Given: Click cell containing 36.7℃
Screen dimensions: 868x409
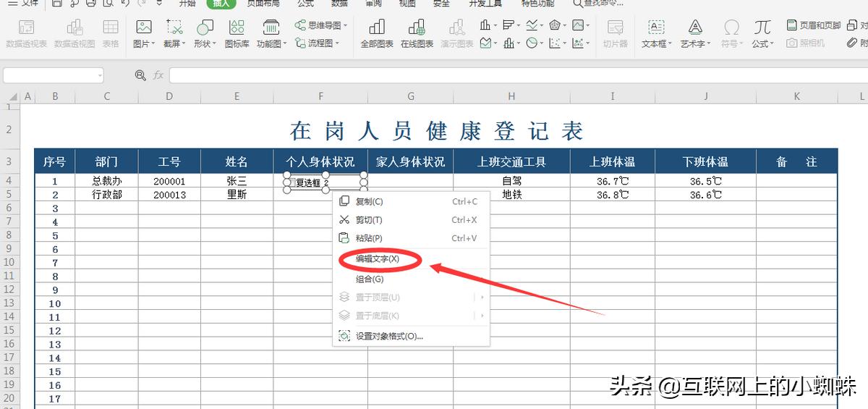Looking at the screenshot, I should [x=612, y=181].
